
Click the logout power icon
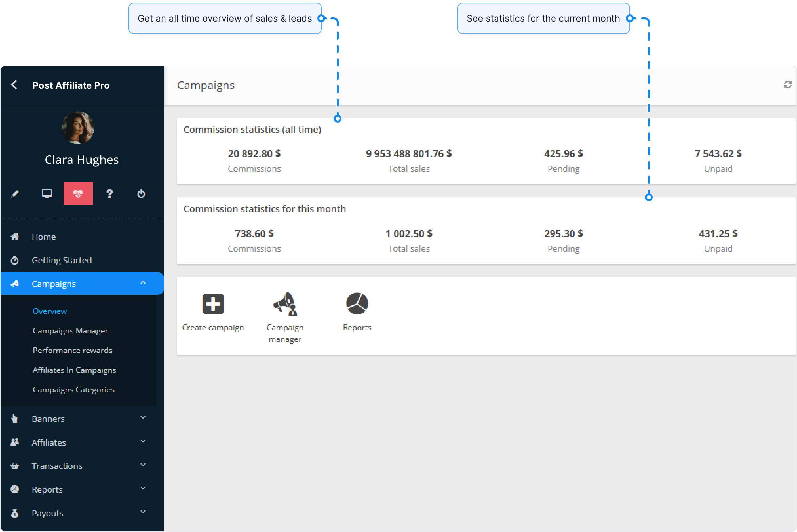coord(141,193)
